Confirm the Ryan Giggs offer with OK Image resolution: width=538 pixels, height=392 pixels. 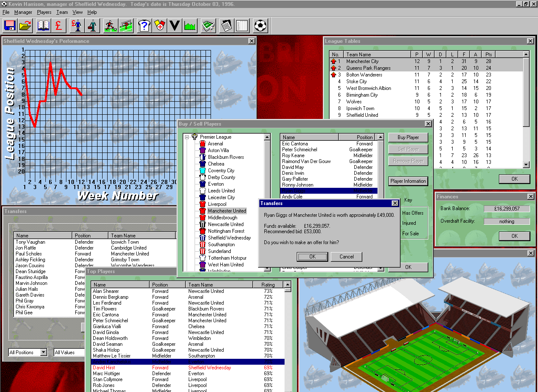point(312,257)
